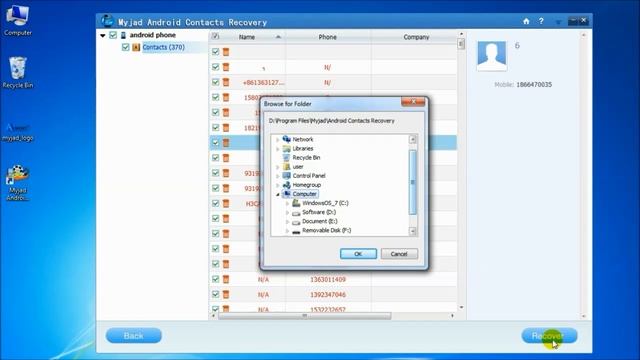Click contact icon in row 1392347046
640x360 pixels.
coord(226,294)
